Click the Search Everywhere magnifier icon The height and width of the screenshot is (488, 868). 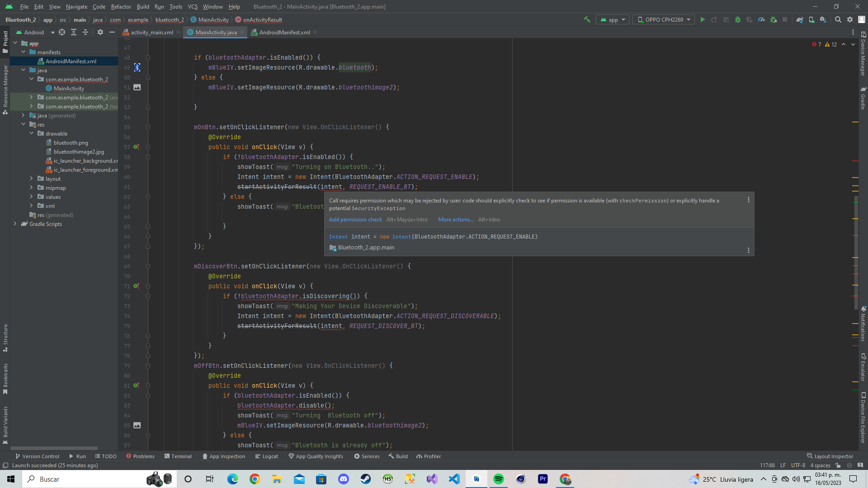click(838, 19)
